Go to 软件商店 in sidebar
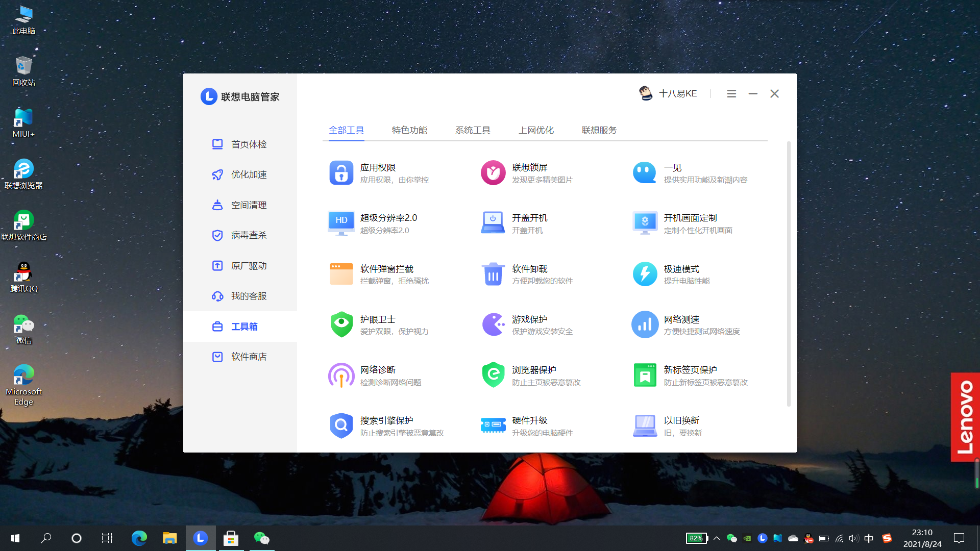Image resolution: width=980 pixels, height=551 pixels. click(240, 357)
